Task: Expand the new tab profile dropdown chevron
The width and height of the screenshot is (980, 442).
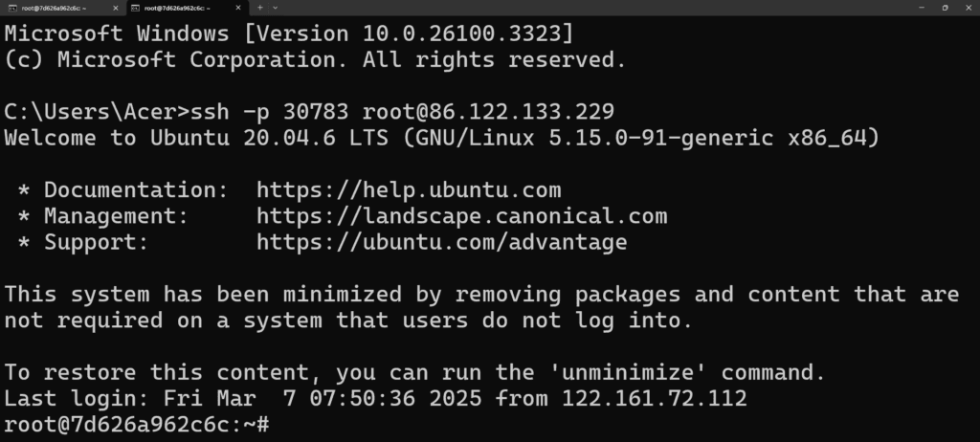Action: (x=276, y=8)
